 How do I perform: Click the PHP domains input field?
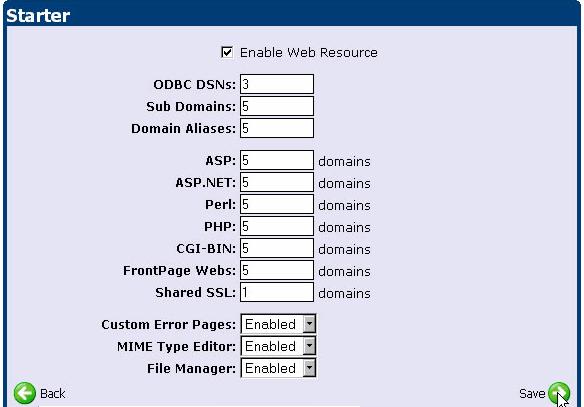tap(277, 226)
